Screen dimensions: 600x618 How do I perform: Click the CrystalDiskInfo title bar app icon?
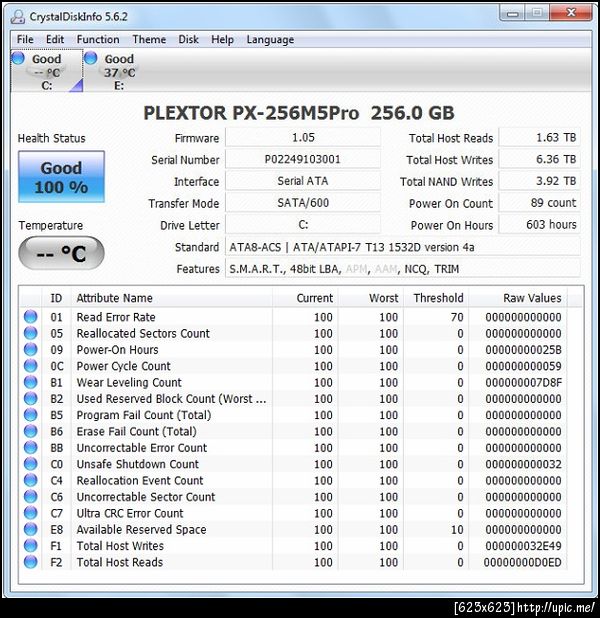18,17
